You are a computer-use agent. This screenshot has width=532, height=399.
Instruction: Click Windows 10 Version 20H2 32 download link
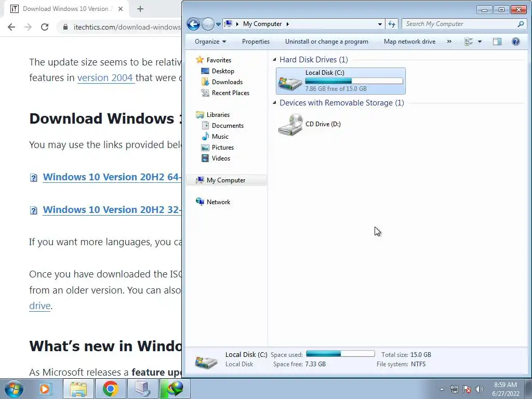coord(112,209)
